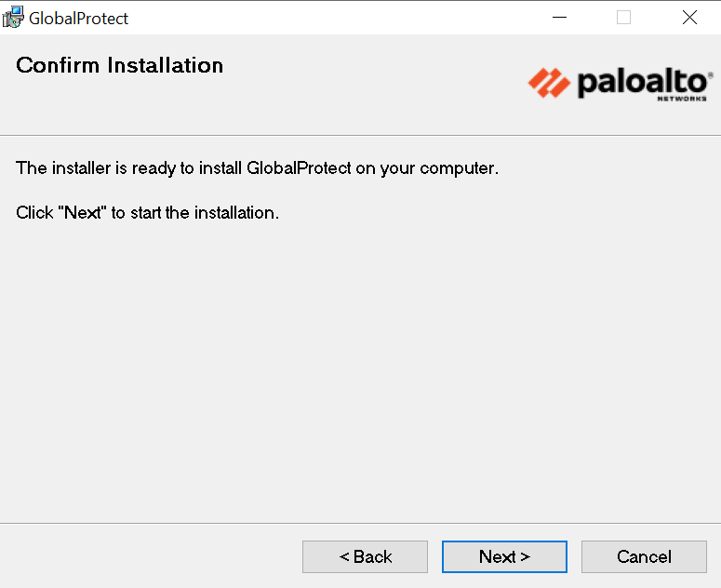Click the greyed-out maximize window button

pos(624,18)
